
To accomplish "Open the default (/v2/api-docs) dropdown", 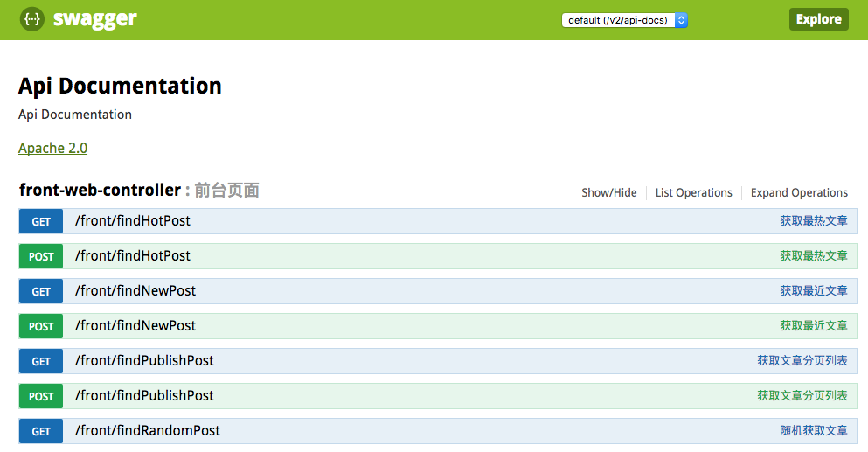I will pos(624,20).
